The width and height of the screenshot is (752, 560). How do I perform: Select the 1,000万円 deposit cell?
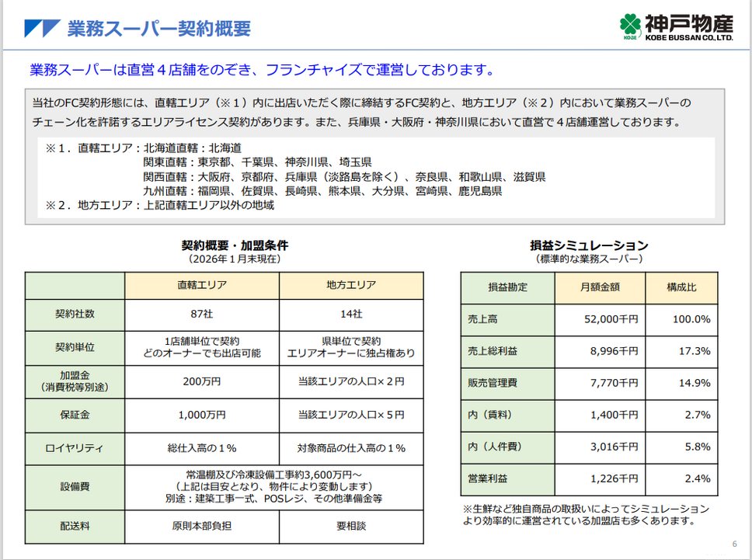tap(202, 415)
